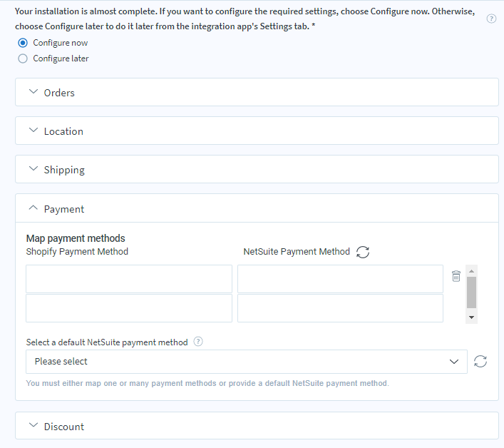
Task: Delete the first payment mapping row
Action: click(456, 276)
